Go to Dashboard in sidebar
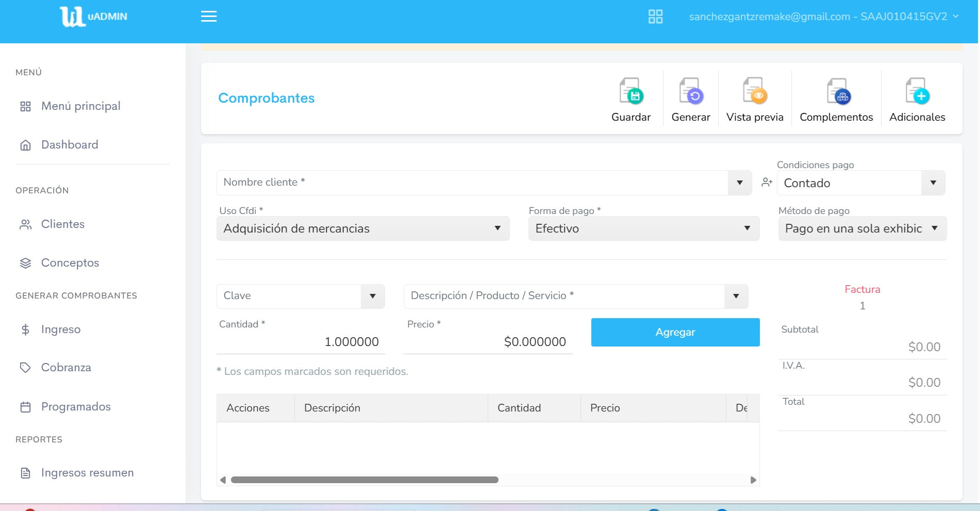The image size is (980, 511). point(70,145)
